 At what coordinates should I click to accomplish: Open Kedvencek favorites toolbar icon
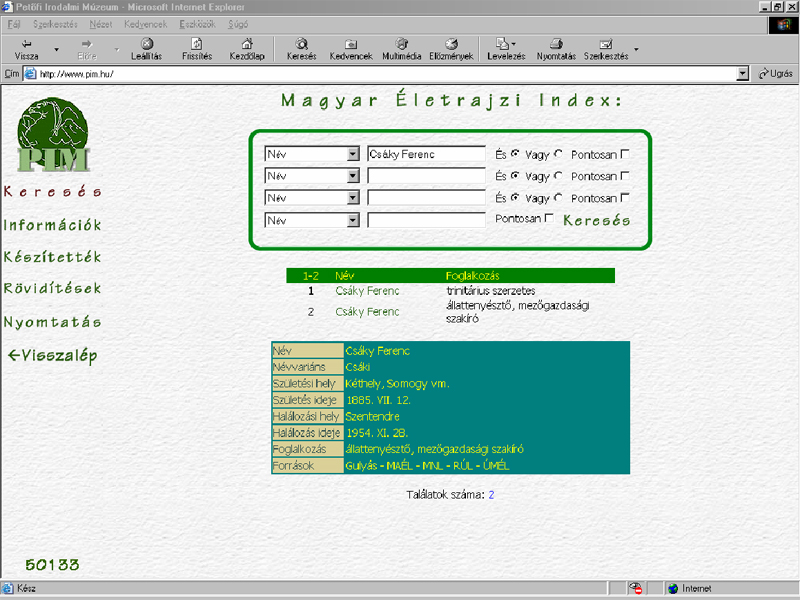coord(351,44)
